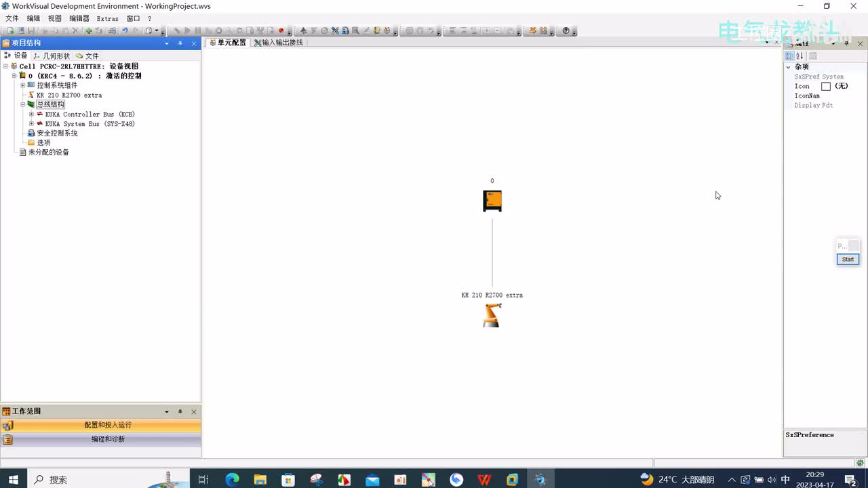Select the 未分配的设备 tree item
Image resolution: width=868 pixels, height=488 pixels.
48,152
